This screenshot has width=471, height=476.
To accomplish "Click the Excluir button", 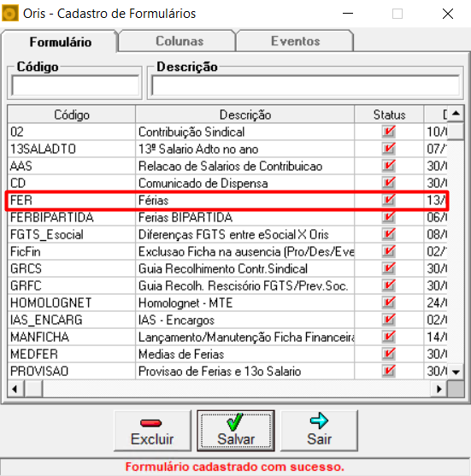I will [x=152, y=431].
